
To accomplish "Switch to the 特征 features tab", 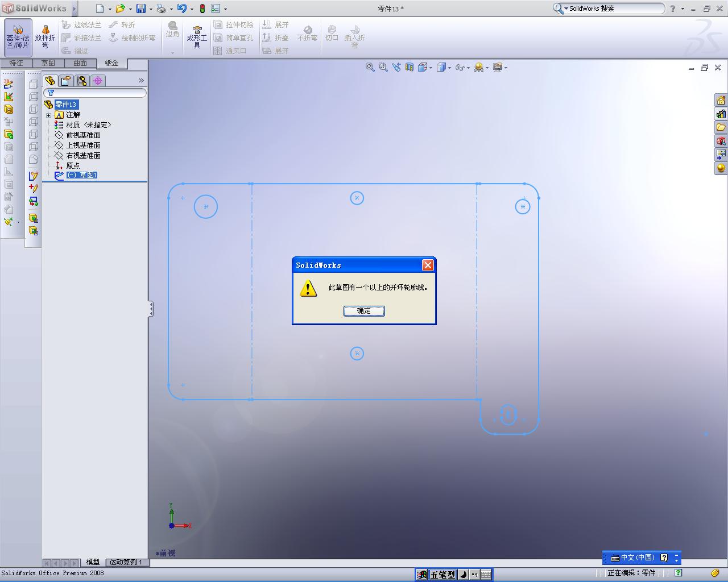I will tap(16, 63).
